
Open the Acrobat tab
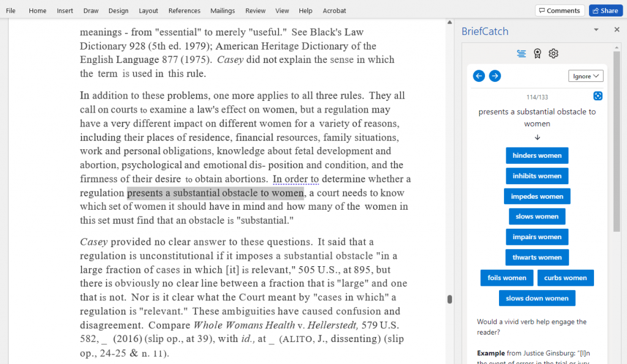(x=334, y=11)
